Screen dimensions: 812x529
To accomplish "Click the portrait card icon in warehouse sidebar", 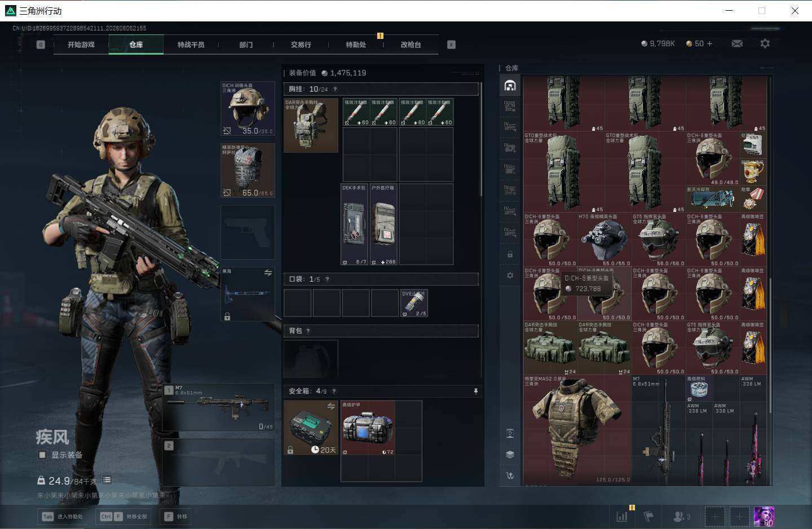I will 510,433.
